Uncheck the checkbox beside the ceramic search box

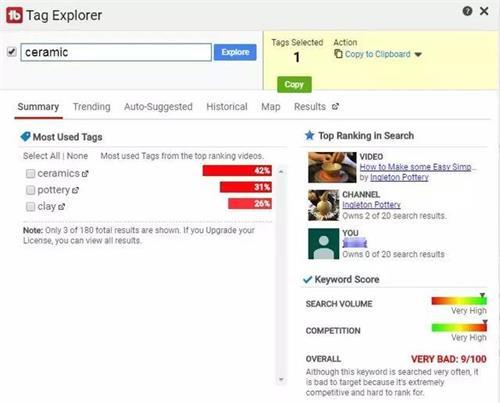pyautogui.click(x=12, y=52)
